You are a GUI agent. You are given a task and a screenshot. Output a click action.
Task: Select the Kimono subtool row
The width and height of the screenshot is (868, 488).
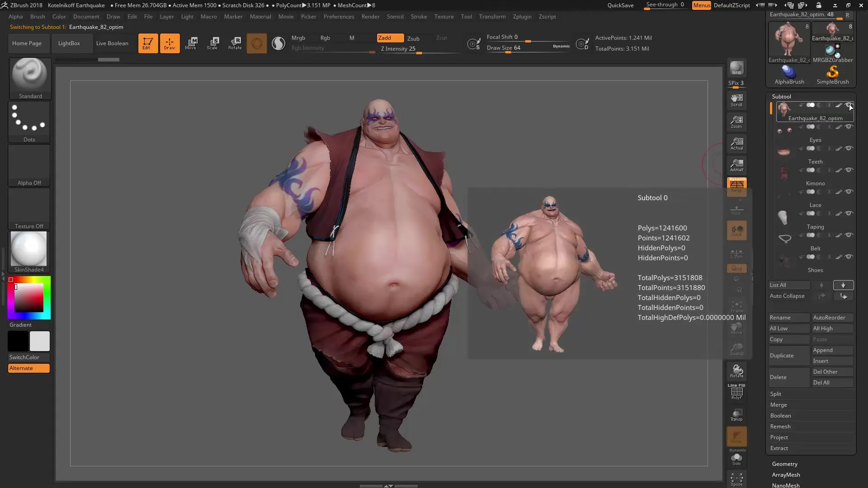click(x=815, y=176)
